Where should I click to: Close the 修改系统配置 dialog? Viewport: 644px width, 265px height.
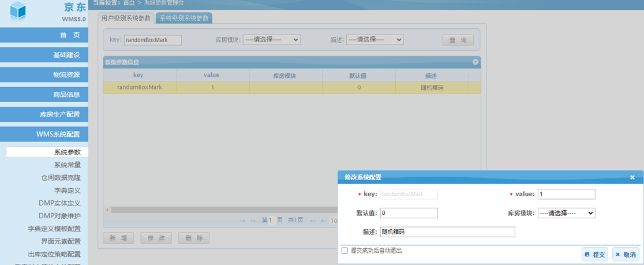(632, 178)
